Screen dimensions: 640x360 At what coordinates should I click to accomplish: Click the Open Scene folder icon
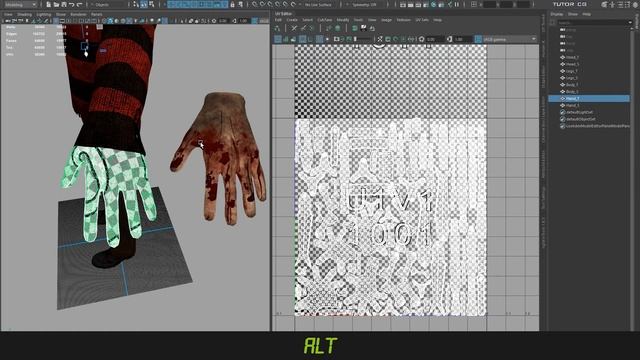click(56, 4)
